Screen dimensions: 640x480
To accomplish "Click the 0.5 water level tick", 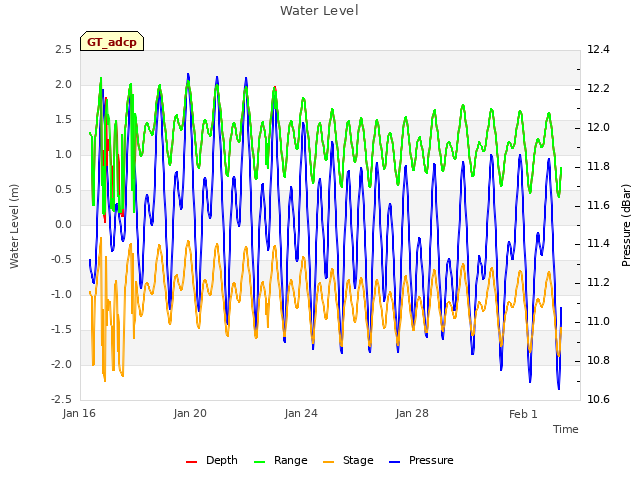I will (x=63, y=190).
